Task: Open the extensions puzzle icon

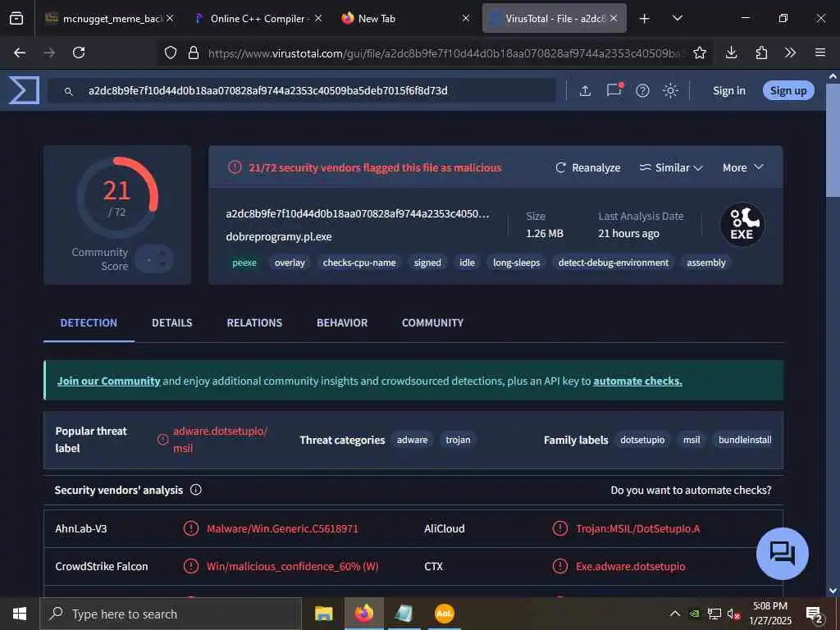Action: coord(761,52)
